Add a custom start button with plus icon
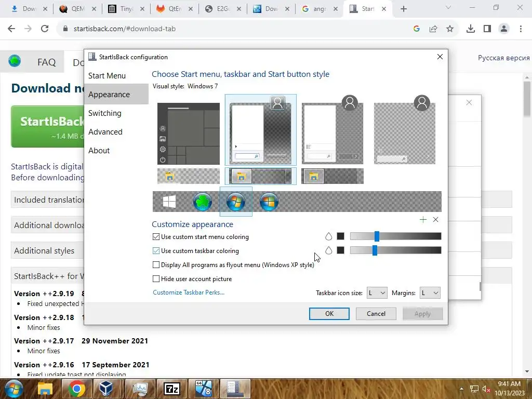This screenshot has height=399, width=532. pos(423,220)
